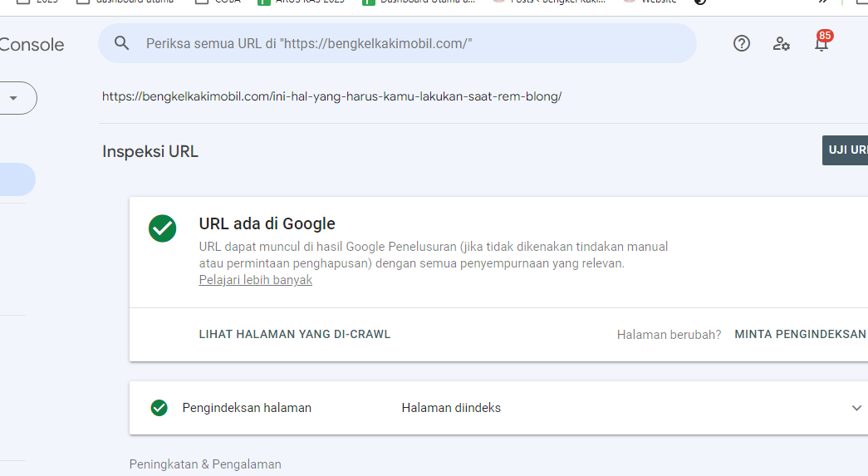Screen dimensions: 868x476
Task: Click the search magnifier icon in the URL inspection bar
Action: tap(121, 43)
